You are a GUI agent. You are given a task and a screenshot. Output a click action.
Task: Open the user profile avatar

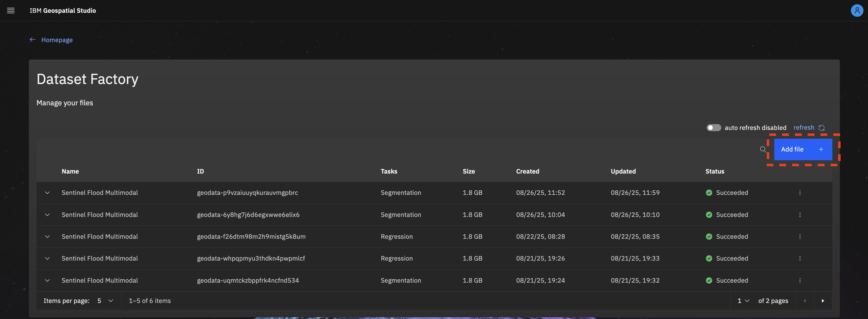pos(856,11)
